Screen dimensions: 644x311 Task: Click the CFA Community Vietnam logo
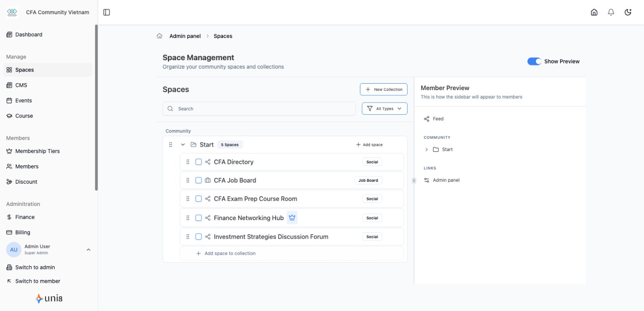point(12,12)
